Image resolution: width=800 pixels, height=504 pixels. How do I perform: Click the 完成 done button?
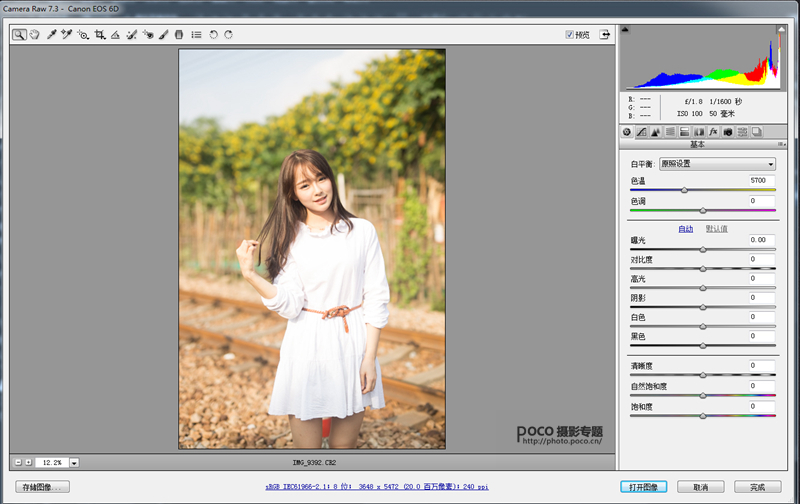click(x=758, y=487)
